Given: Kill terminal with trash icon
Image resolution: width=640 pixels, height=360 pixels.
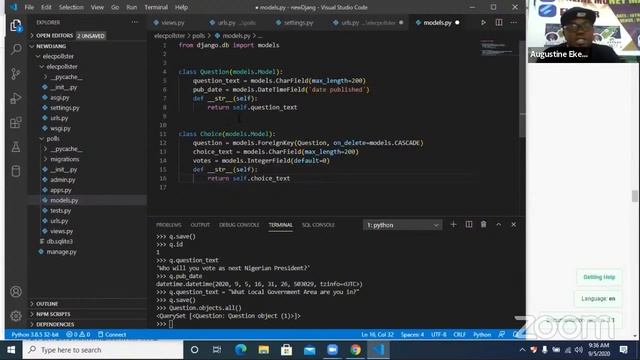Looking at the screenshot, I should pyautogui.click(x=483, y=224).
